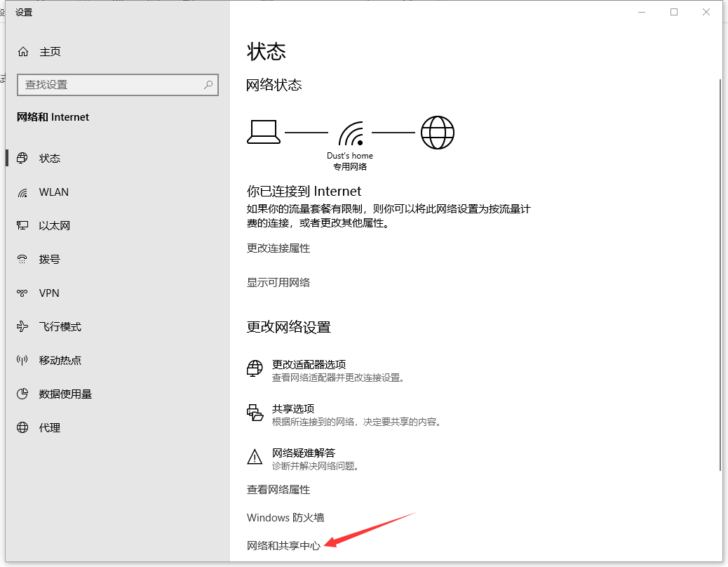Open 主页 with the house icon
Screen dimensions: 728x567
click(x=24, y=51)
